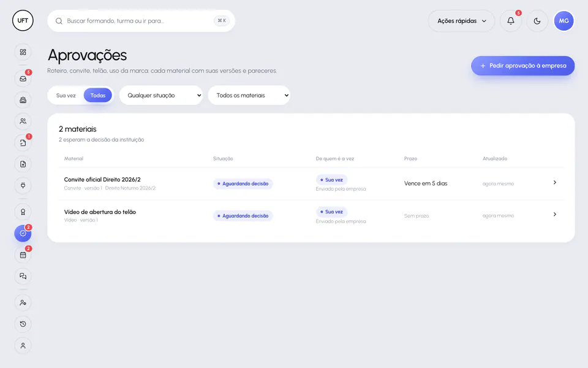Click 'Vídeo de abertura do telão' title

pos(100,212)
